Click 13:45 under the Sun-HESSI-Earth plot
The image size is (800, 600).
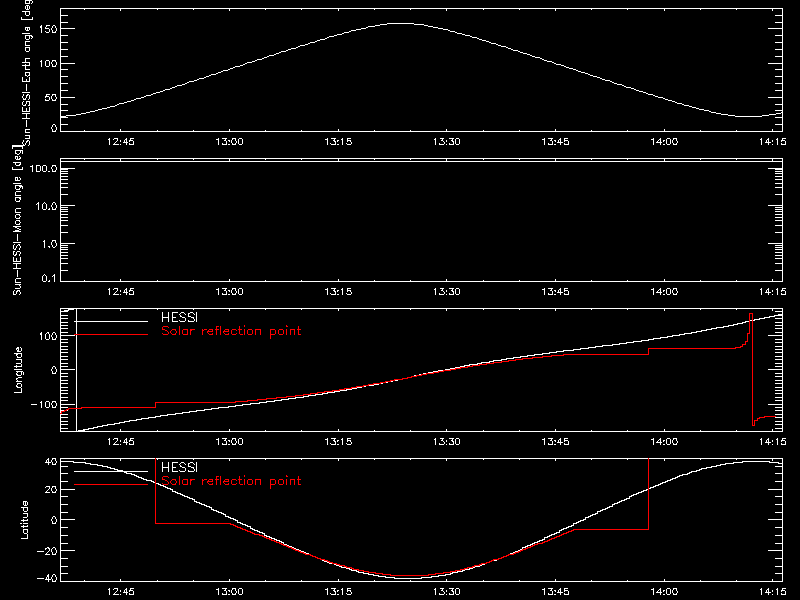tap(555, 142)
